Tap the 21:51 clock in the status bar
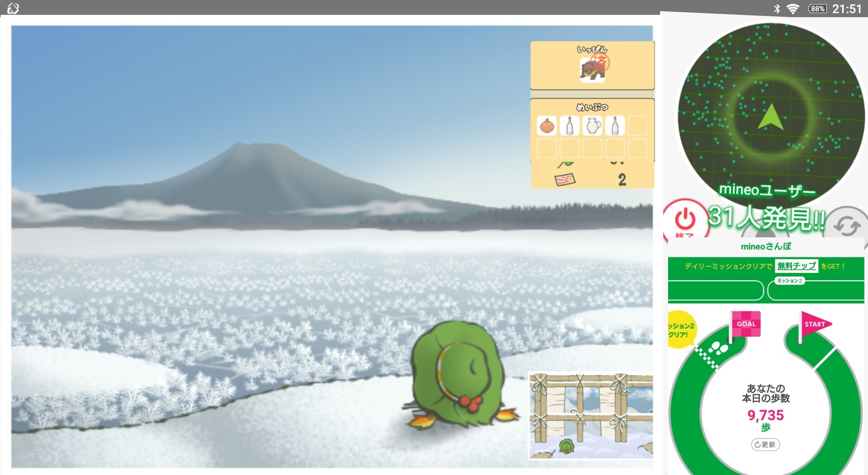Image resolution: width=868 pixels, height=475 pixels. tap(847, 9)
